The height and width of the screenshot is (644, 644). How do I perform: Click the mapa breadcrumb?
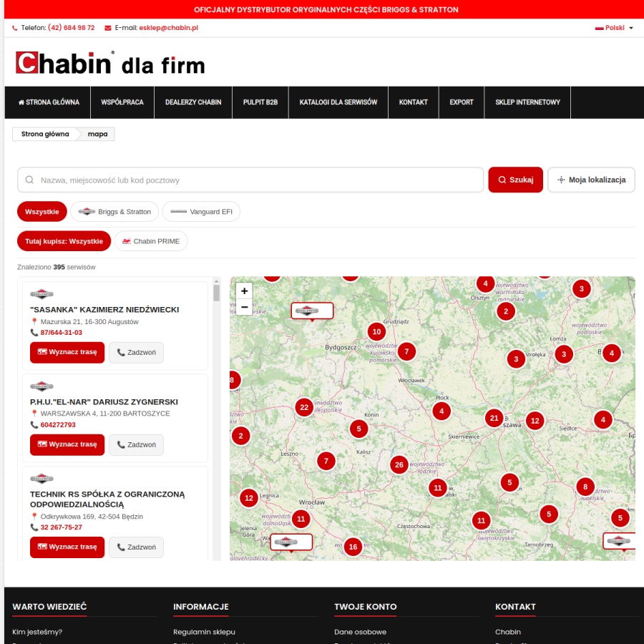pos(97,134)
